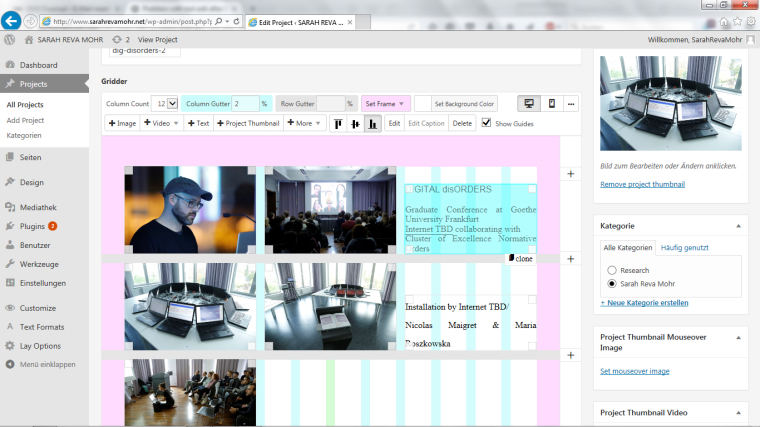The width and height of the screenshot is (760, 427).
Task: Click the Remove project thumbnail link
Action: pos(644,184)
